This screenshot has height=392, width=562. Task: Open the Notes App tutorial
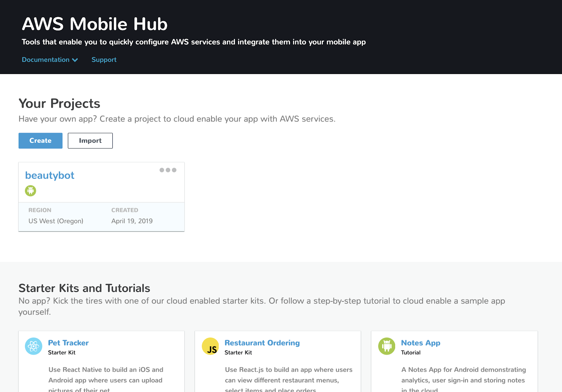[420, 343]
